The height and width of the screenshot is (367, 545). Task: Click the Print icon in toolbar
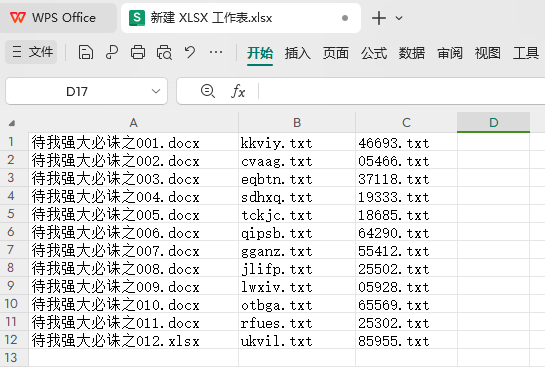[138, 52]
